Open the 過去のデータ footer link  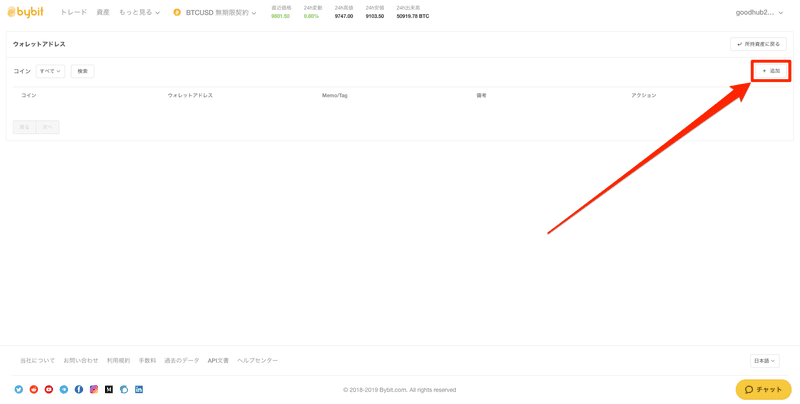[x=182, y=361]
